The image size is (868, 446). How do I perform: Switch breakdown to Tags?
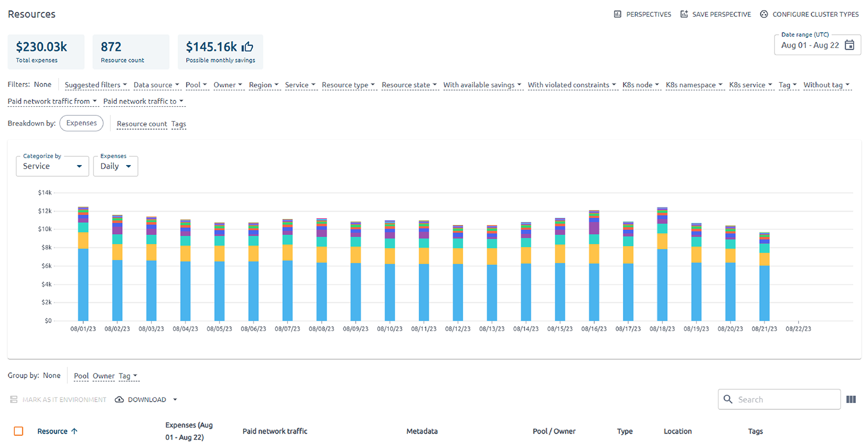[179, 124]
